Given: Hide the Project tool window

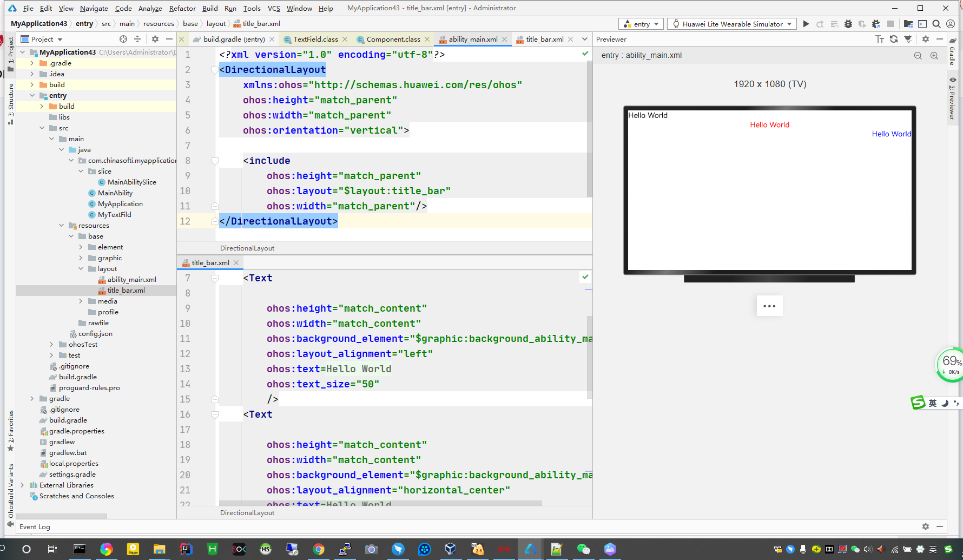Looking at the screenshot, I should [169, 39].
